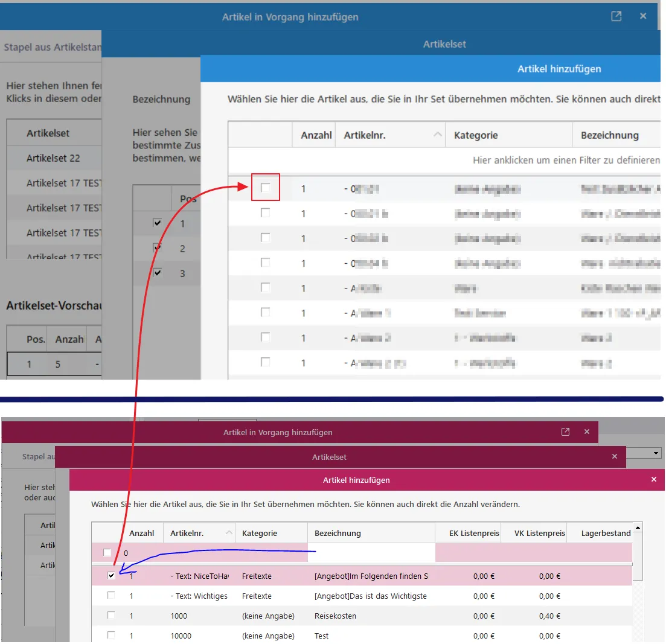666x644 pixels.
Task: Click pop-out icon in maroon title bar
Action: (565, 432)
